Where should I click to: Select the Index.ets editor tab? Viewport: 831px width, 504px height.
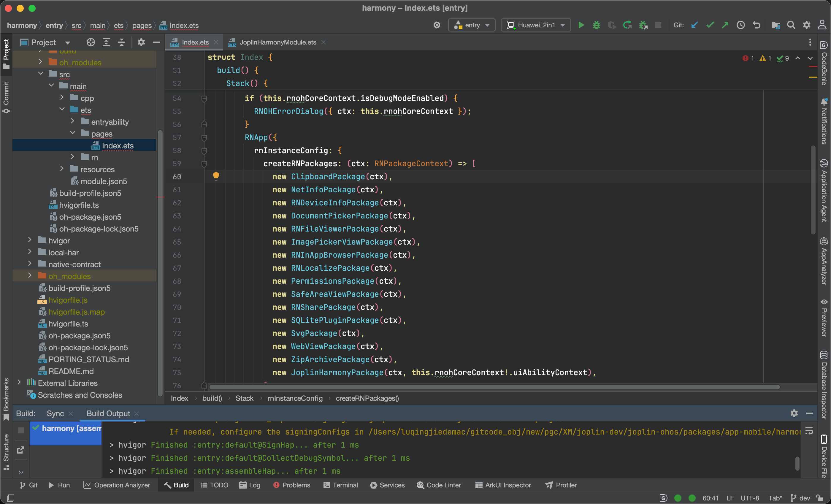195,42
